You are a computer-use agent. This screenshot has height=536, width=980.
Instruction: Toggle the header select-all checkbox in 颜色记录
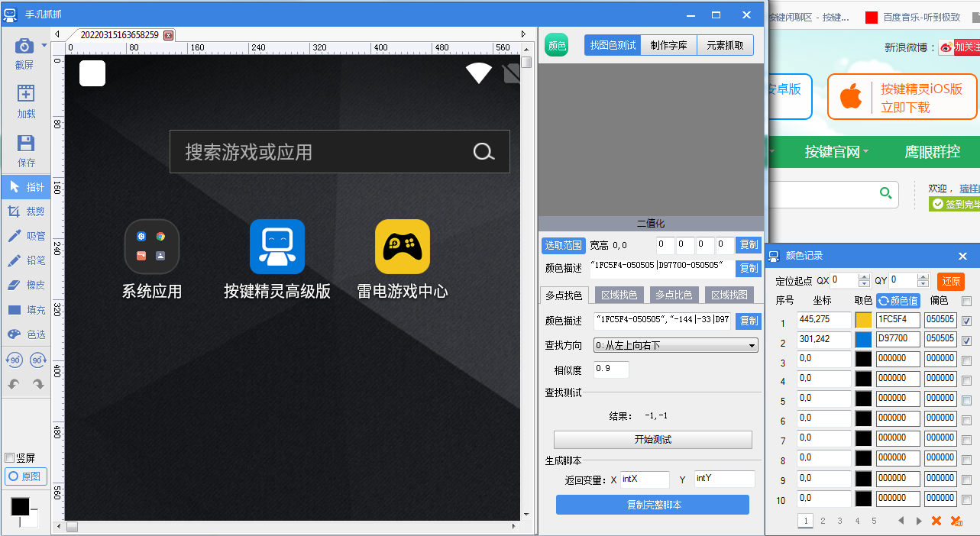(x=966, y=301)
